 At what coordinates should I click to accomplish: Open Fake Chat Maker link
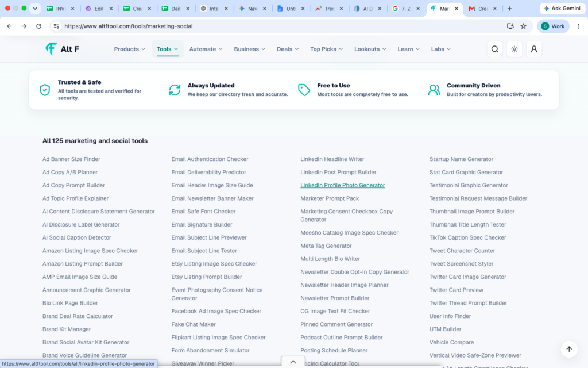194,324
